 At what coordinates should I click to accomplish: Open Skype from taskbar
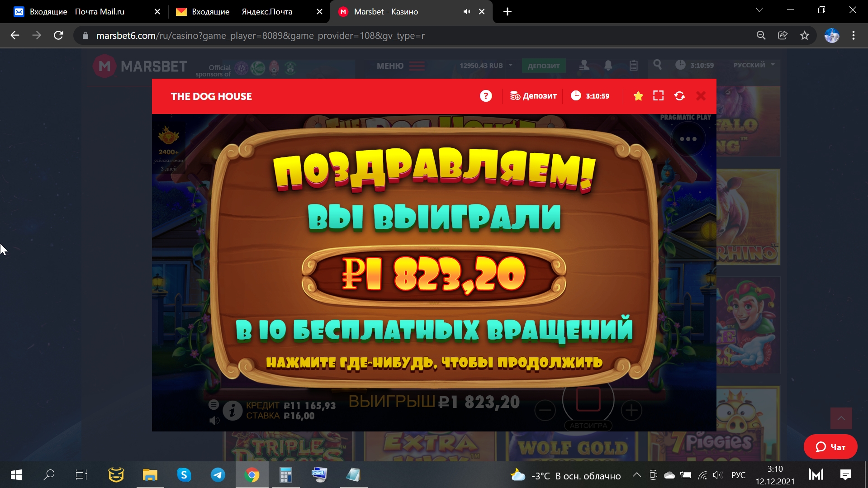coord(184,475)
